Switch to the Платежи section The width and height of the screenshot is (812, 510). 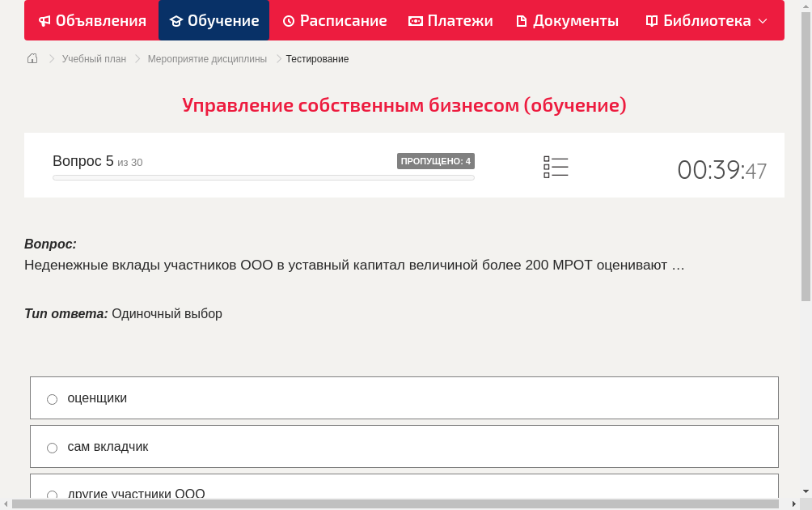(450, 20)
